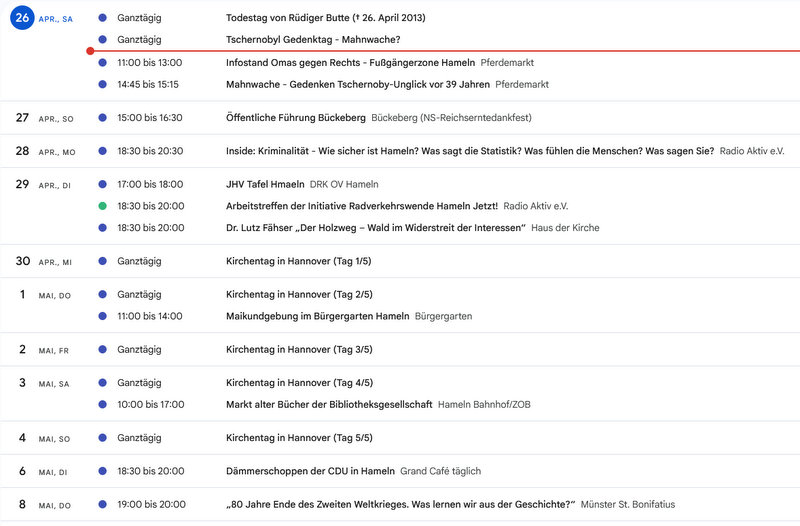
Task: Open Tschernobyl Gedenktag - Mahnwache event
Action: click(313, 40)
